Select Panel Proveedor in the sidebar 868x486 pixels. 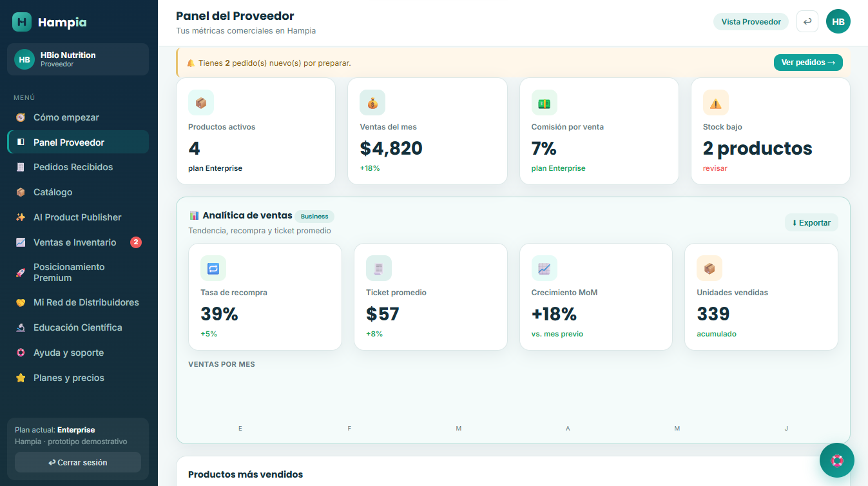point(78,142)
